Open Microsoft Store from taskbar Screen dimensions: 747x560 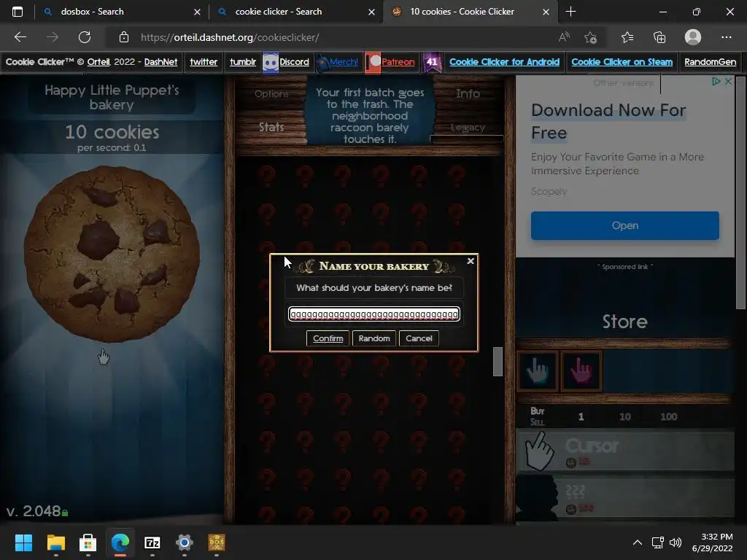(88, 542)
